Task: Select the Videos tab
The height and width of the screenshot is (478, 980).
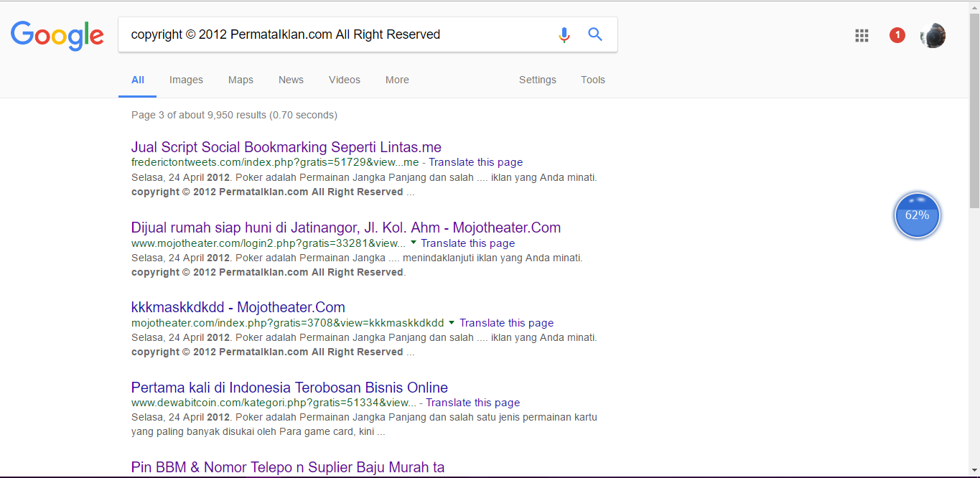Action: [x=345, y=80]
